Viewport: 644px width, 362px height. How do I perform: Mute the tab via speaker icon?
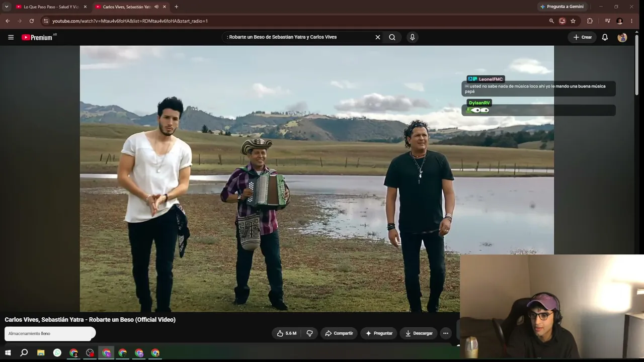click(x=156, y=7)
